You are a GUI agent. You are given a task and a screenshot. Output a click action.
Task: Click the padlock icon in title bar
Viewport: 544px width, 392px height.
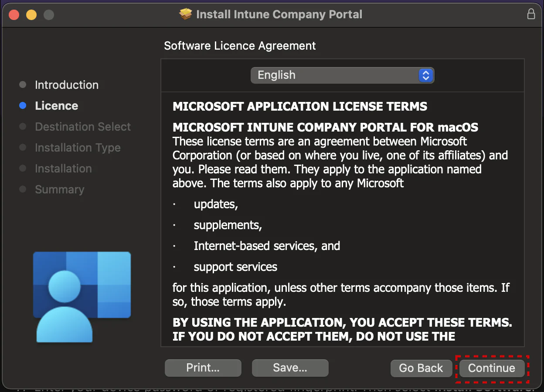531,14
